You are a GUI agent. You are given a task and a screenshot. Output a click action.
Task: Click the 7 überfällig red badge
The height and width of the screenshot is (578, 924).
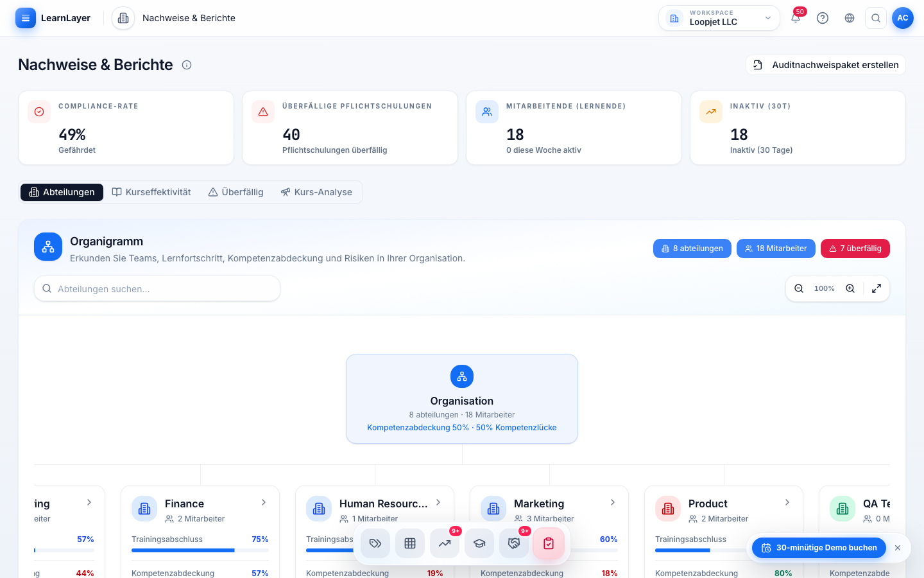855,249
